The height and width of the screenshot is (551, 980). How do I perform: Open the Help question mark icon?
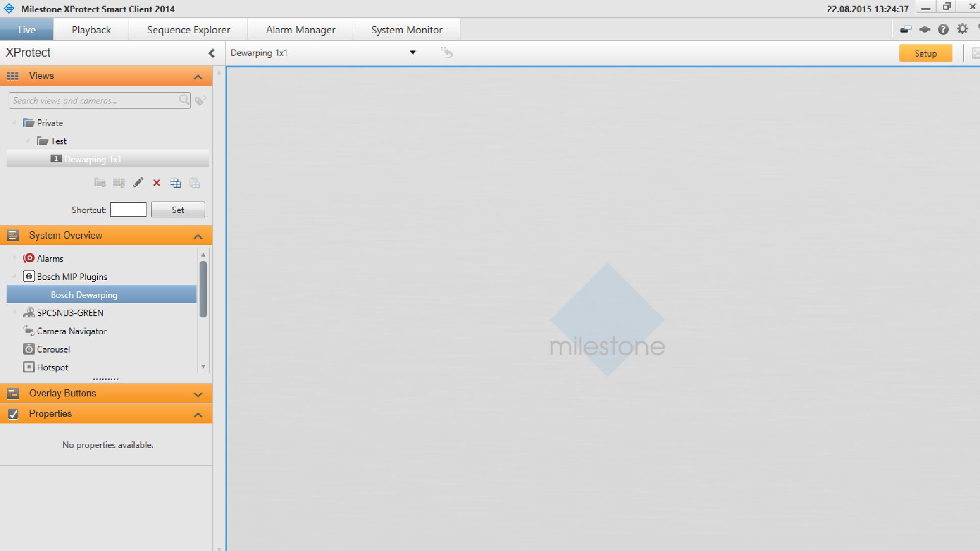coord(943,30)
